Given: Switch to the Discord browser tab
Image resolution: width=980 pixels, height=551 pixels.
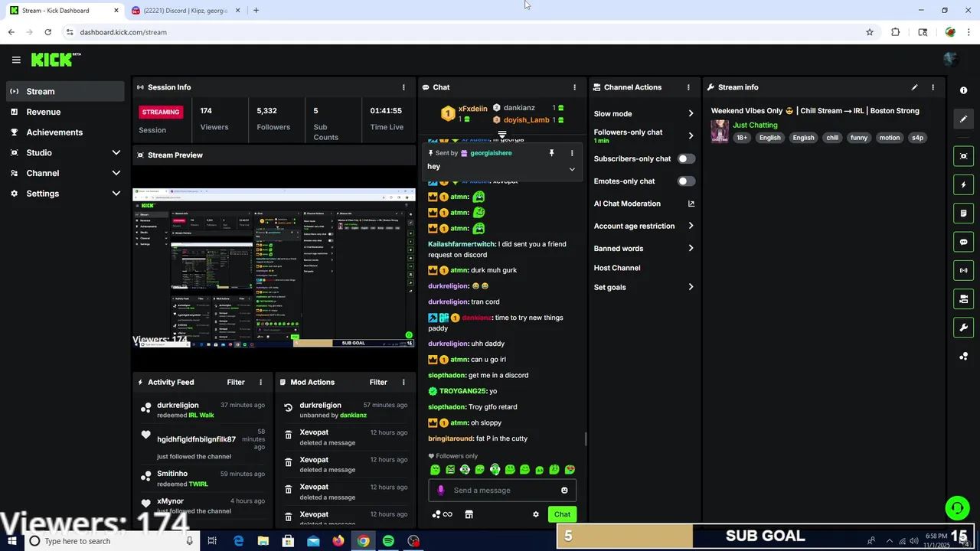Looking at the screenshot, I should (x=186, y=10).
